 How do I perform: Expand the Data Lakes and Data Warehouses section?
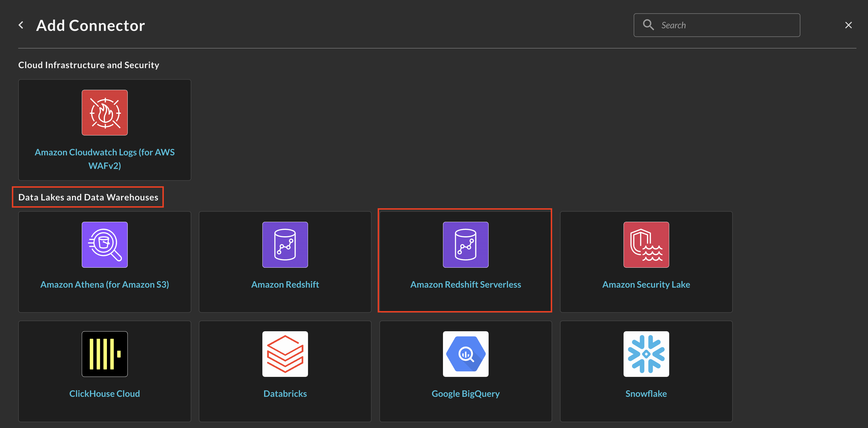point(88,197)
